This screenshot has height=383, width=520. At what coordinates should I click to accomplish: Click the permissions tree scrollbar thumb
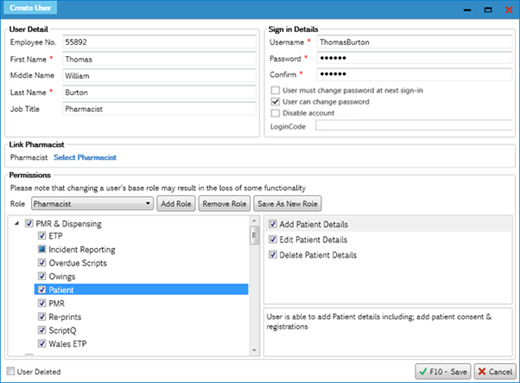(x=254, y=235)
